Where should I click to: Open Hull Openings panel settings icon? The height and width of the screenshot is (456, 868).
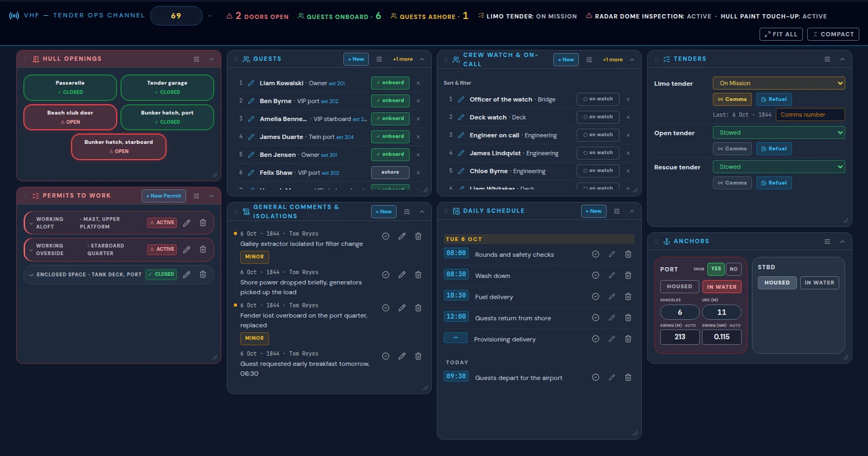[x=196, y=59]
